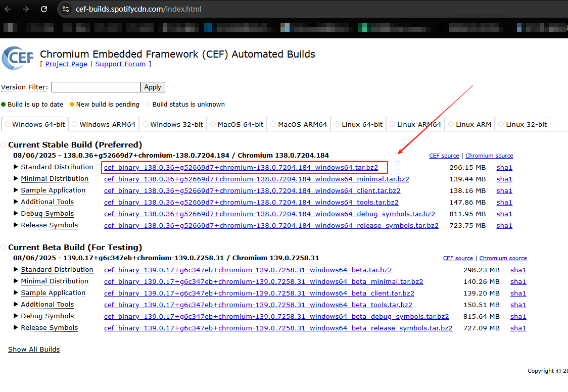Click the Current Beta Build (For Testing) heading
The height and width of the screenshot is (392, 568).
[75, 247]
